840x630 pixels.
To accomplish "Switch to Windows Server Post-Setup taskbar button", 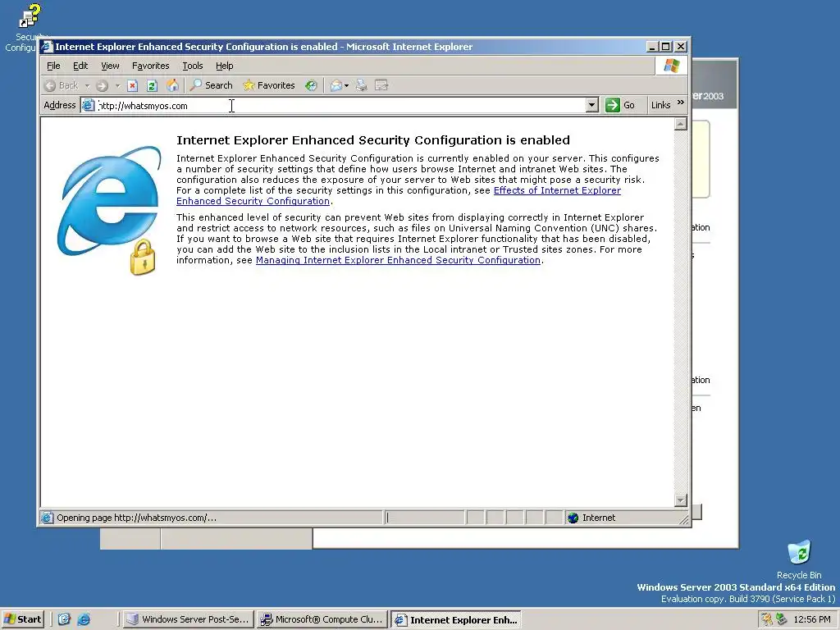I will pyautogui.click(x=188, y=619).
